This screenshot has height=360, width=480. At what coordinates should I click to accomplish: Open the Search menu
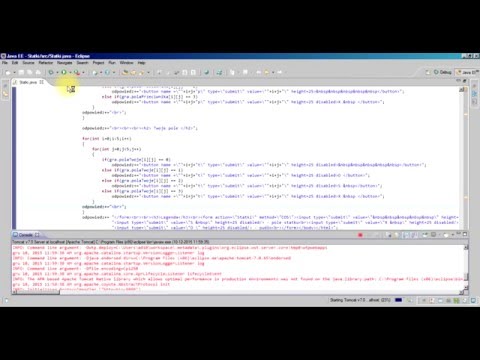click(82, 63)
